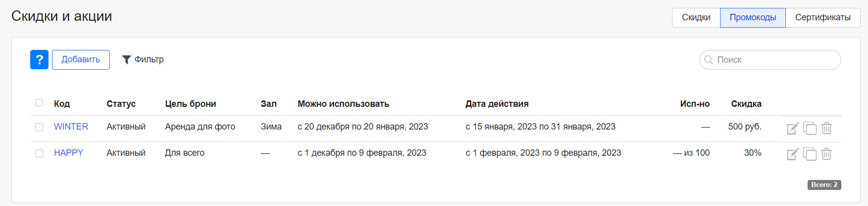Focus the Поиск search field
Image resolution: width=868 pixels, height=206 pixels.
[770, 60]
